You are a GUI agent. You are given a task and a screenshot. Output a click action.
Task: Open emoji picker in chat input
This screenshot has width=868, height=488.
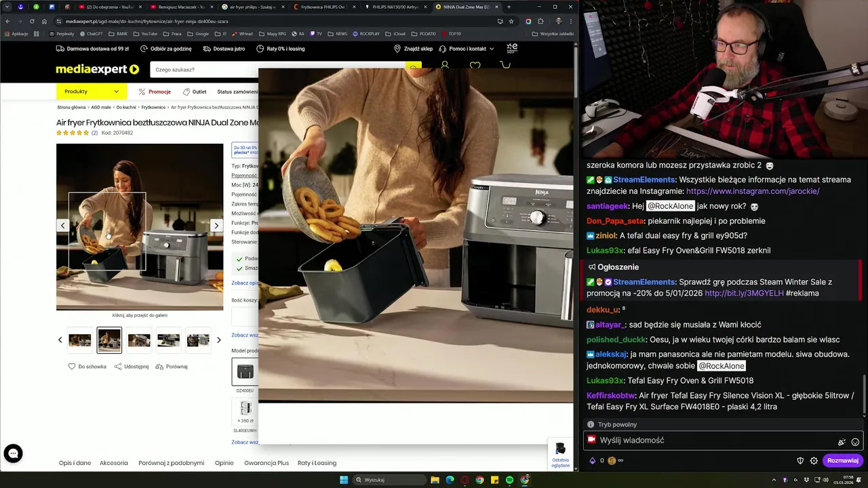855,442
